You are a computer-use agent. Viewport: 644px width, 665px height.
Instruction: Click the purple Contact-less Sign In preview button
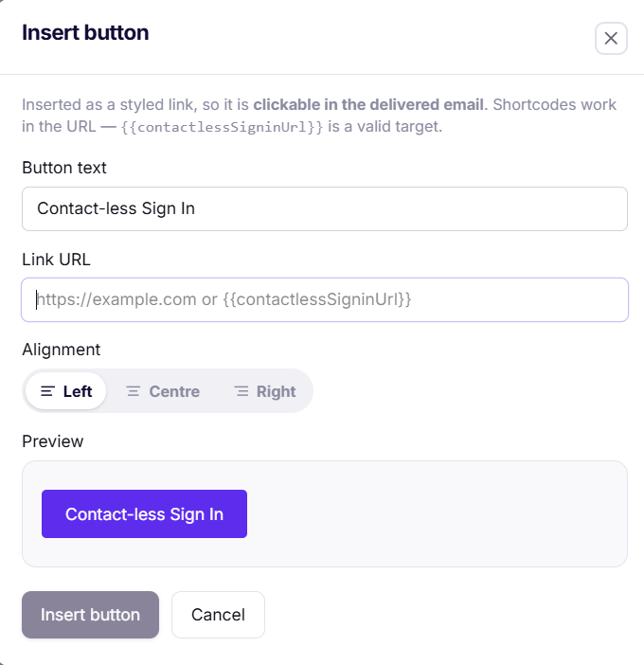coord(144,514)
